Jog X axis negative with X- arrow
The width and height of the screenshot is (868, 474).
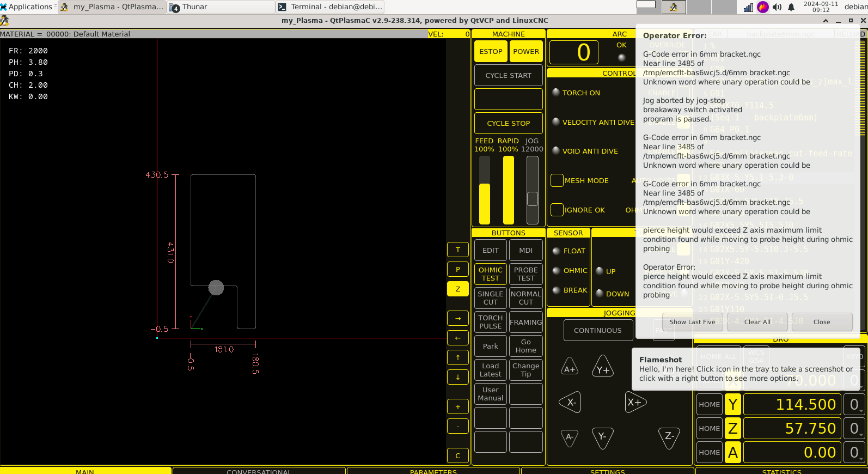click(570, 403)
